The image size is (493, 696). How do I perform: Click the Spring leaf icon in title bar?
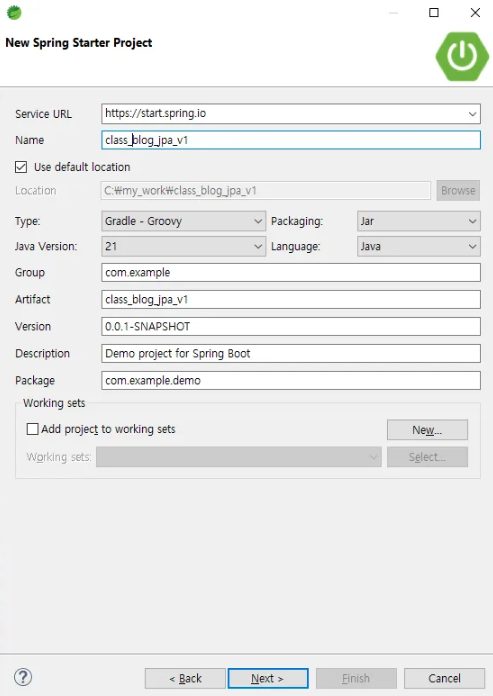coord(14,12)
